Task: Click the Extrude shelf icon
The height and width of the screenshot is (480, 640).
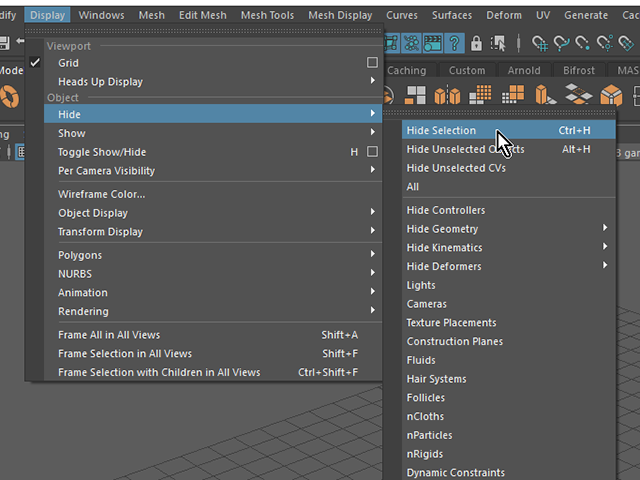Action: [545, 95]
